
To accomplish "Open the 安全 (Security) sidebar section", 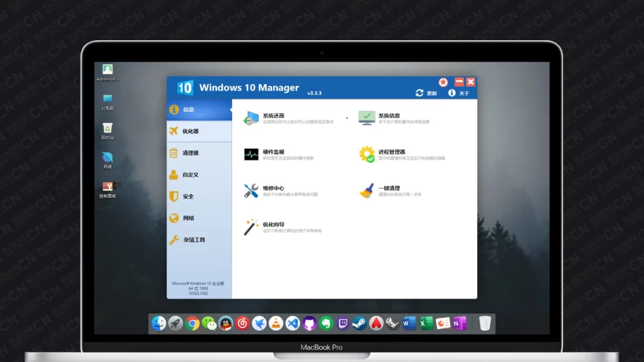I will point(188,197).
